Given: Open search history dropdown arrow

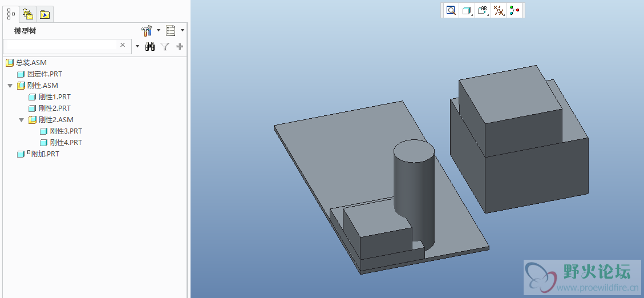Looking at the screenshot, I should (137, 46).
